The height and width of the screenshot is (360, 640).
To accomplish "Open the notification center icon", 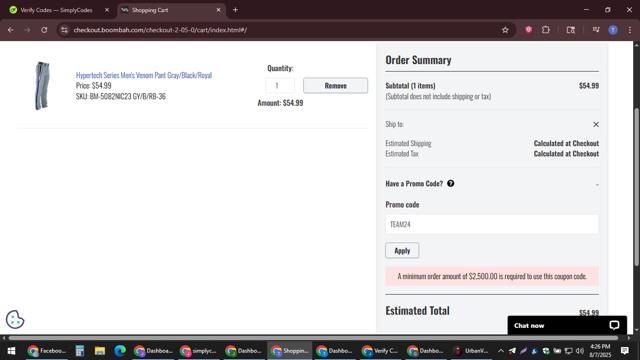I will [624, 351].
